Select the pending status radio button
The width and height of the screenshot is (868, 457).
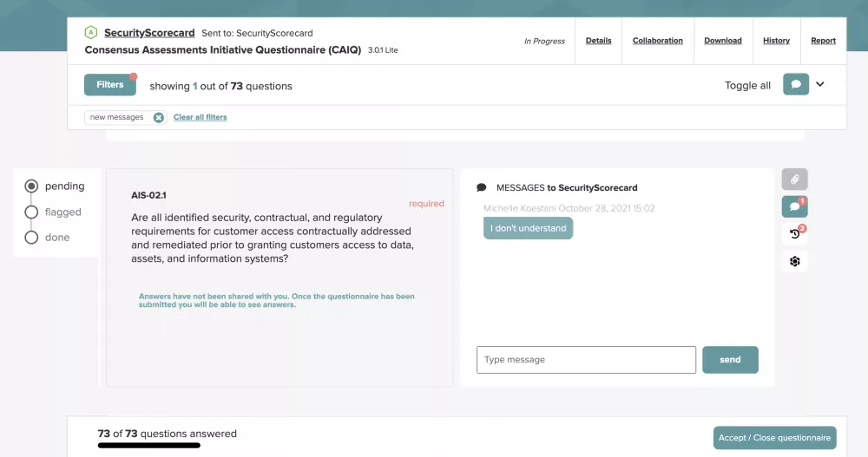[x=31, y=186]
